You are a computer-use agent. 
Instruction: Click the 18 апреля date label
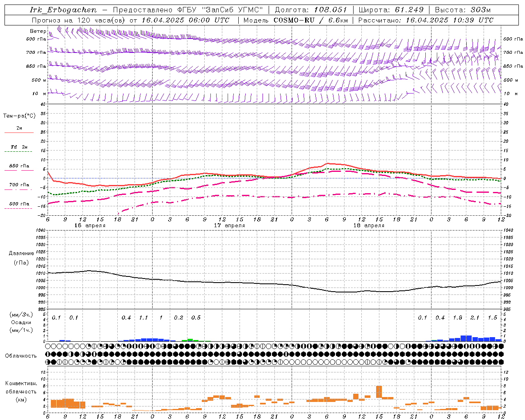pyautogui.click(x=369, y=226)
